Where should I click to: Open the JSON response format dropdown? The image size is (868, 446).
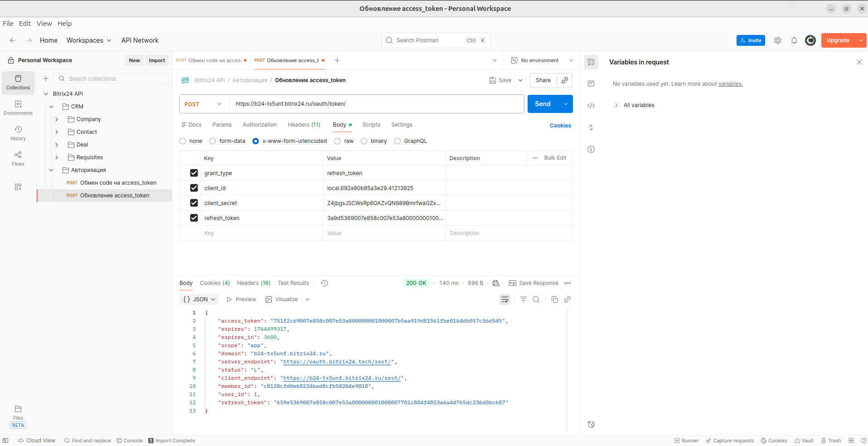[x=199, y=299]
